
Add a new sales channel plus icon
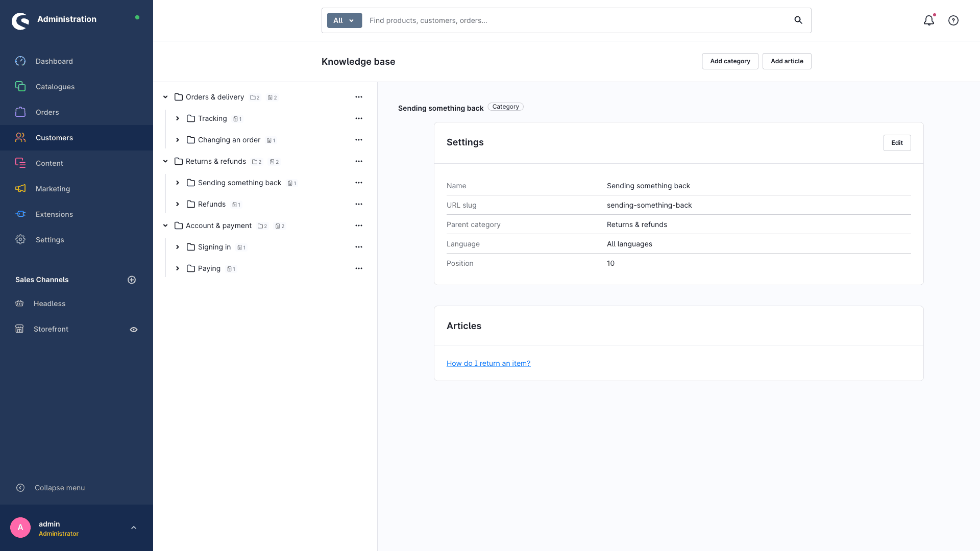pyautogui.click(x=132, y=280)
